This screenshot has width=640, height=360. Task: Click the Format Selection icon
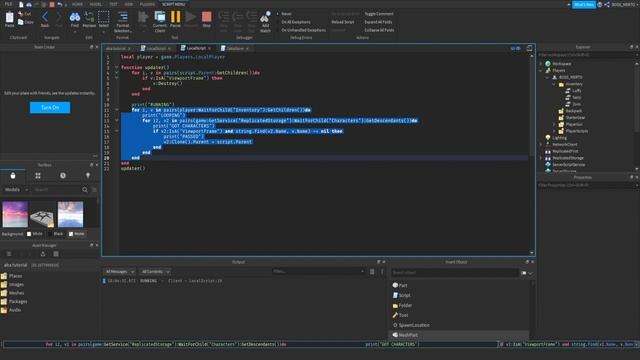coord(123,17)
